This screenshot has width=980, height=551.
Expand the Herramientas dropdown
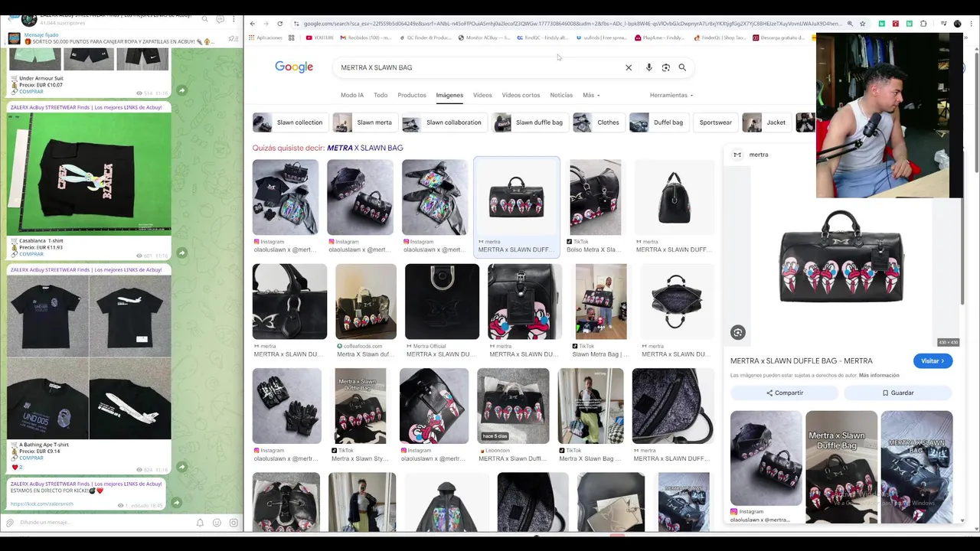point(671,95)
